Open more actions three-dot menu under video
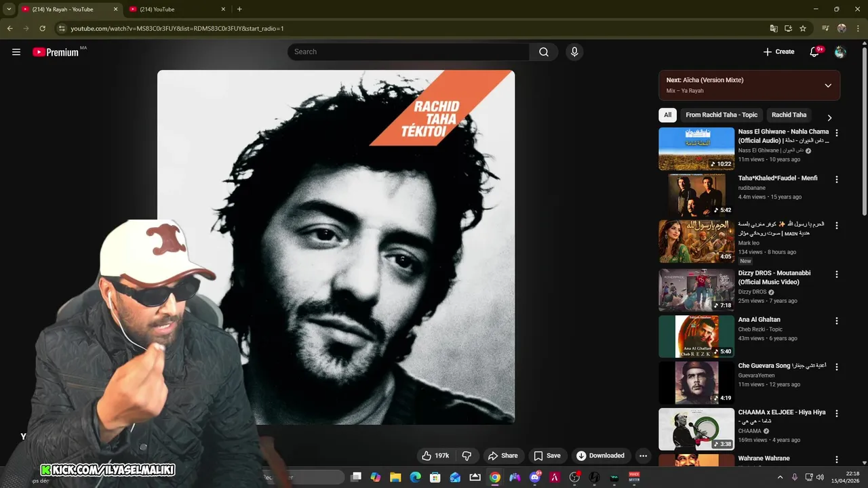Viewport: 868px width, 488px height. pos(644,456)
